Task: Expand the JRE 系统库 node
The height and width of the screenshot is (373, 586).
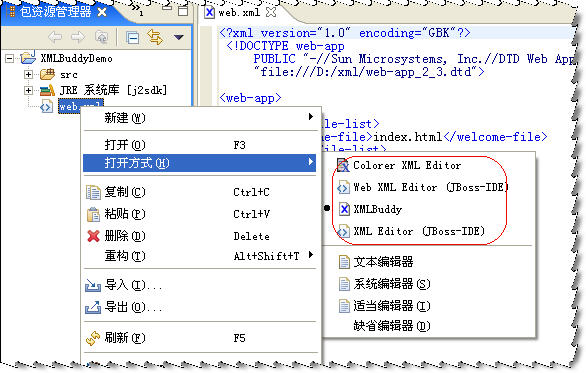Action: click(28, 90)
